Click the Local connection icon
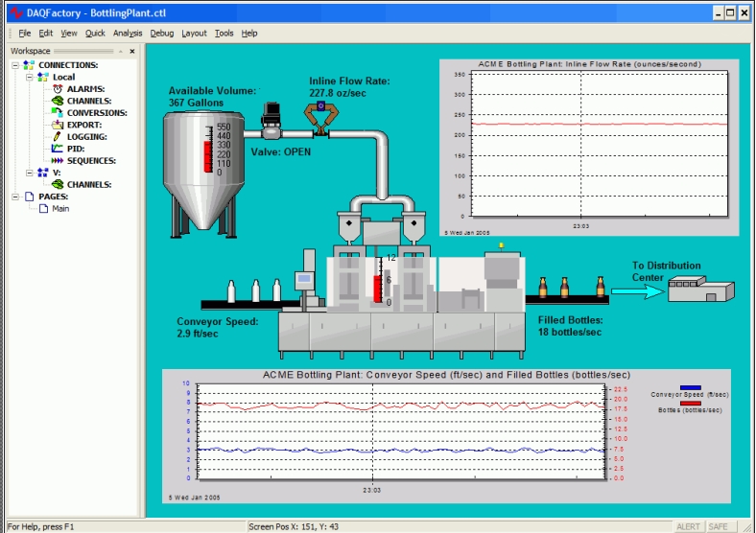The image size is (756, 533). coord(43,77)
